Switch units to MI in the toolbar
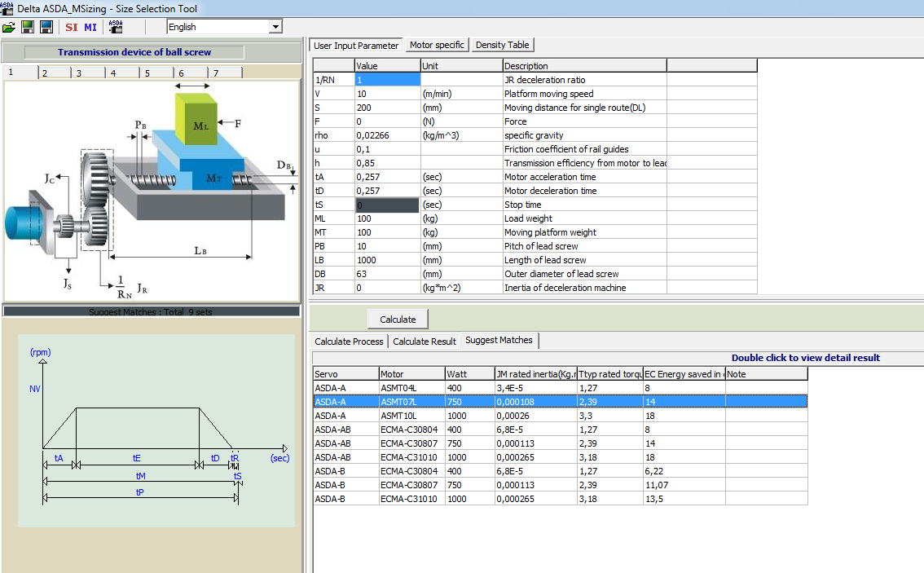Screen dimensions: 924x573 coord(90,27)
